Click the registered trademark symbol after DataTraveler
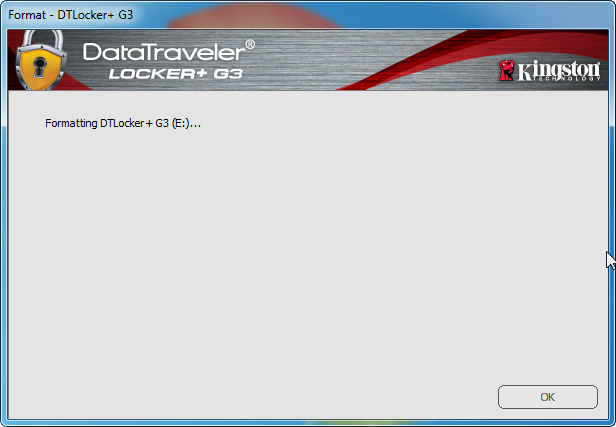616x427 pixels. point(250,44)
